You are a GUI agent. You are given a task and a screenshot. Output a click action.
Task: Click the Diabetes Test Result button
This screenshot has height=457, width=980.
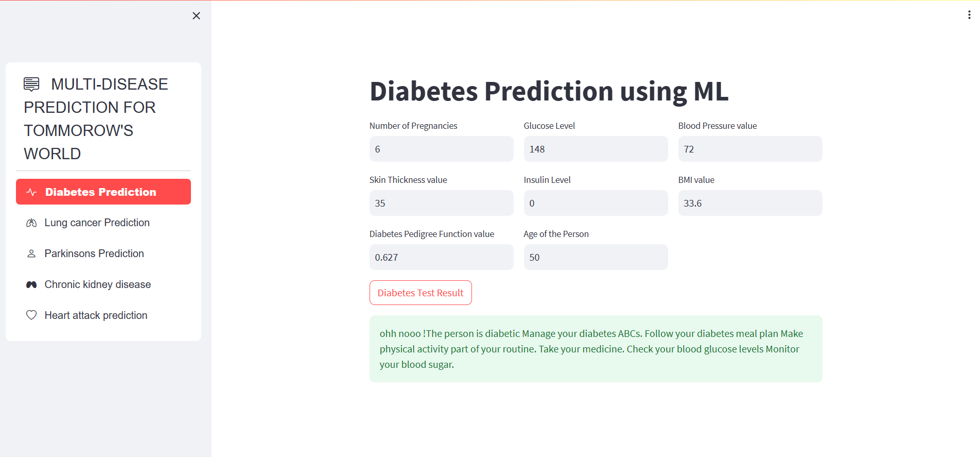point(420,292)
